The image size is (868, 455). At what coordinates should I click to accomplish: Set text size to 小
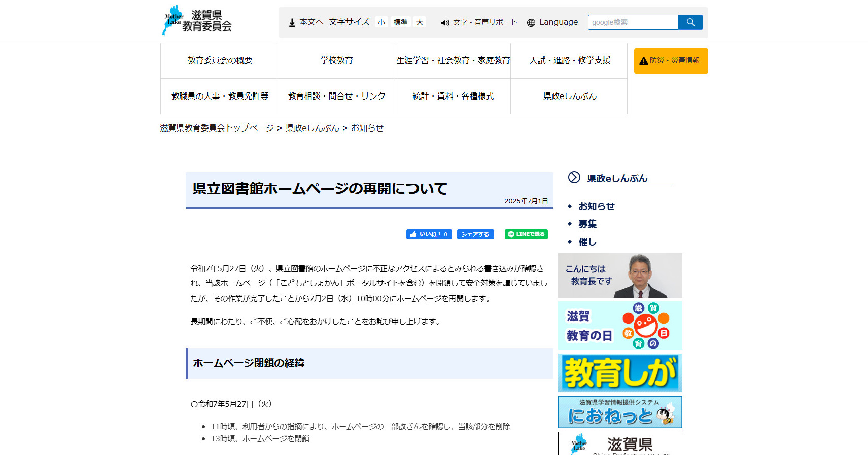381,22
